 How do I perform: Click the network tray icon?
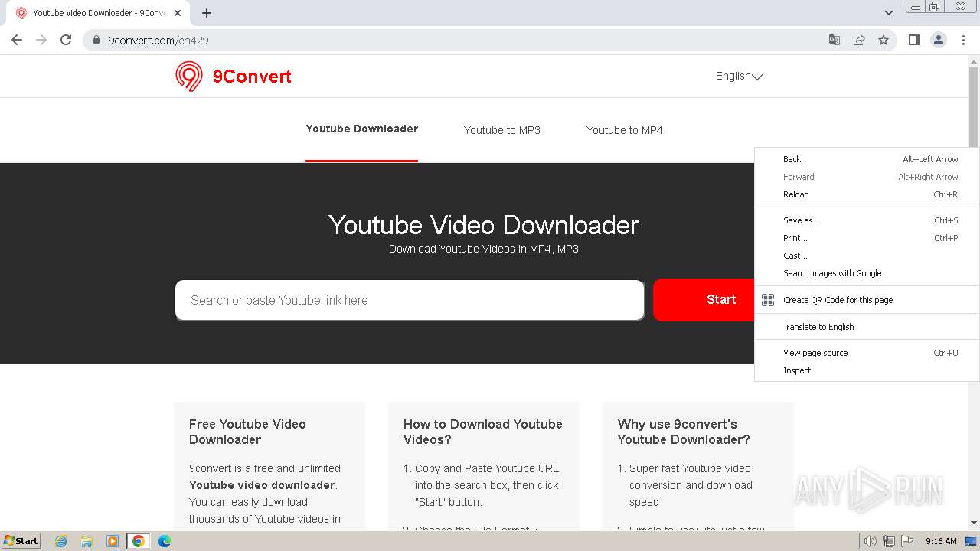click(889, 541)
